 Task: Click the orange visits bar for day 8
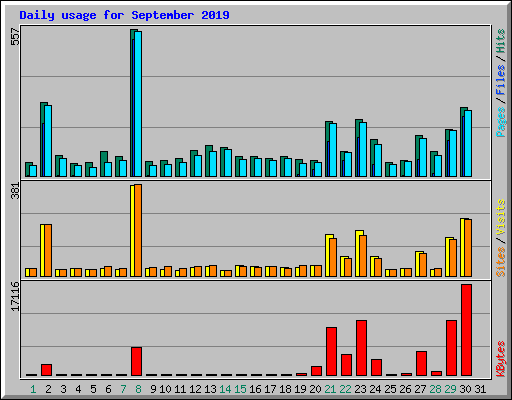[x=138, y=230]
